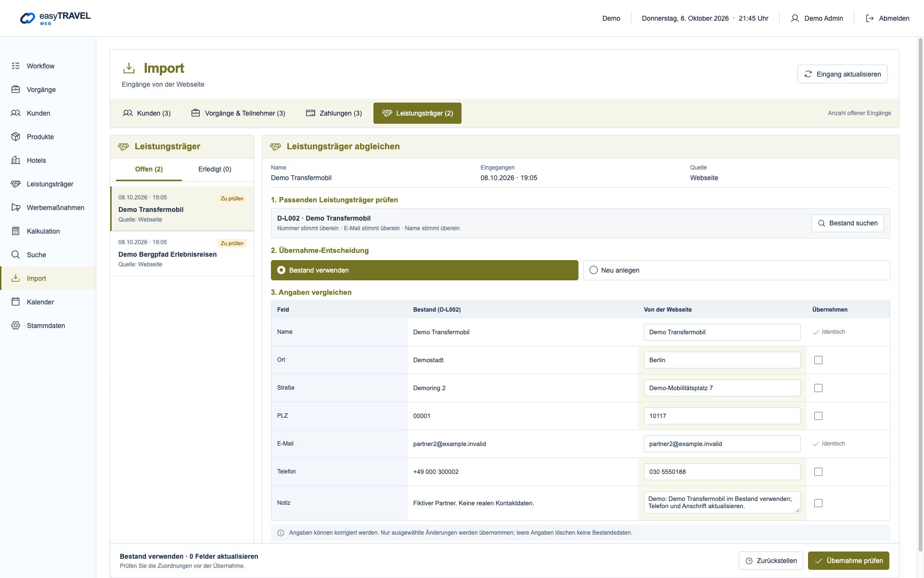Screen dimensions: 924x578
Task: Select the Offen (2) tab
Action: (149, 169)
